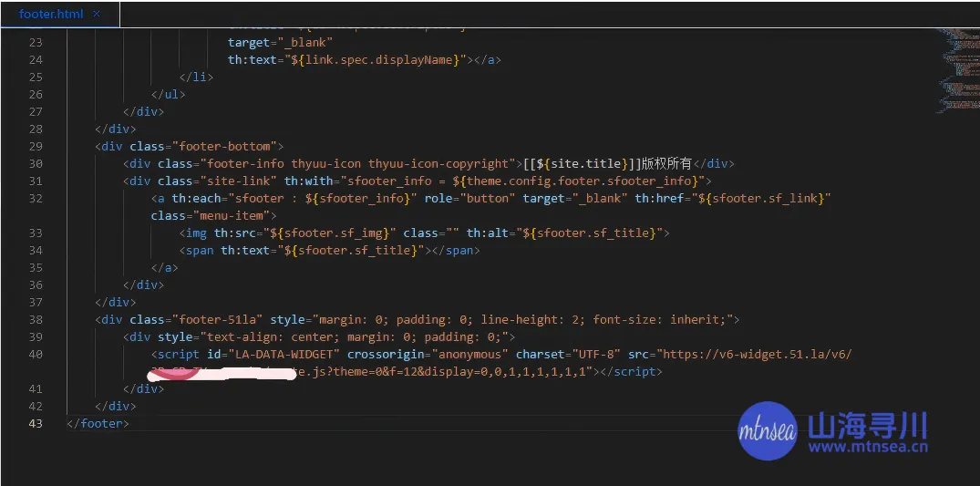
Task: Click the crossorigin "anonymous" value
Action: [470, 355]
